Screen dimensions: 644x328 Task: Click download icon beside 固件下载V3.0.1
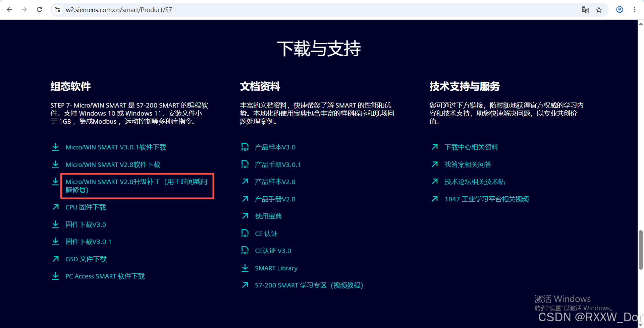[56, 242]
